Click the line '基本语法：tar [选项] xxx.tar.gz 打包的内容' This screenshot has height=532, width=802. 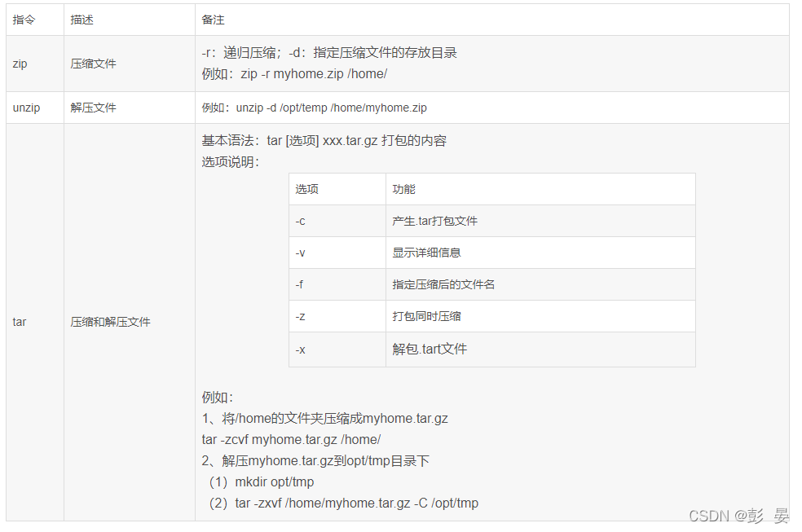[324, 141]
